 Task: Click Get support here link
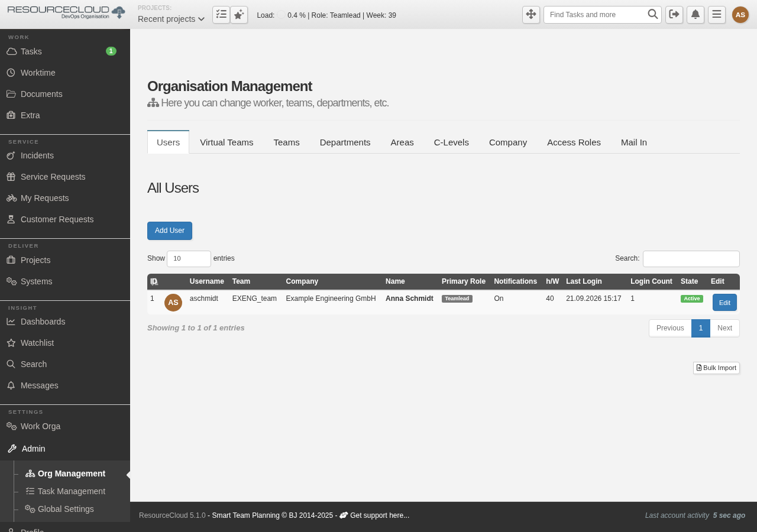coord(379,515)
